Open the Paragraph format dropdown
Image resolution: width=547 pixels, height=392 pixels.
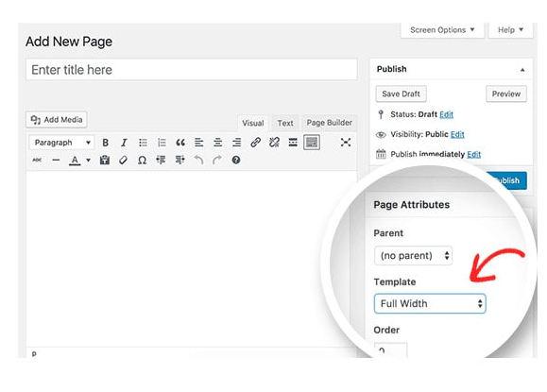(61, 143)
